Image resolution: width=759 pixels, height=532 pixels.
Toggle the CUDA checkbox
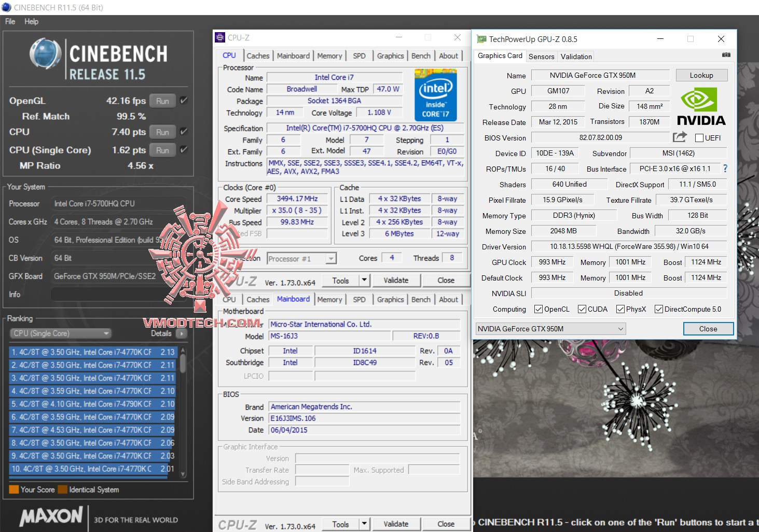pyautogui.click(x=582, y=309)
